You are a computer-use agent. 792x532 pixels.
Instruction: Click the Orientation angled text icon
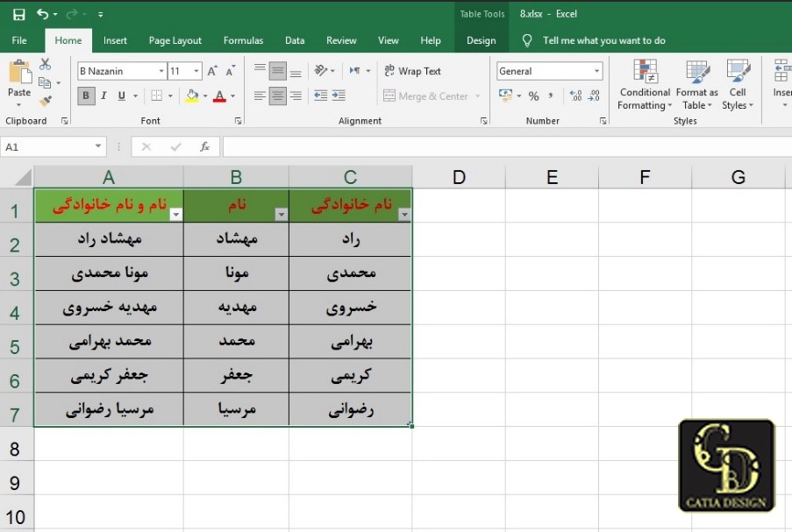(321, 70)
